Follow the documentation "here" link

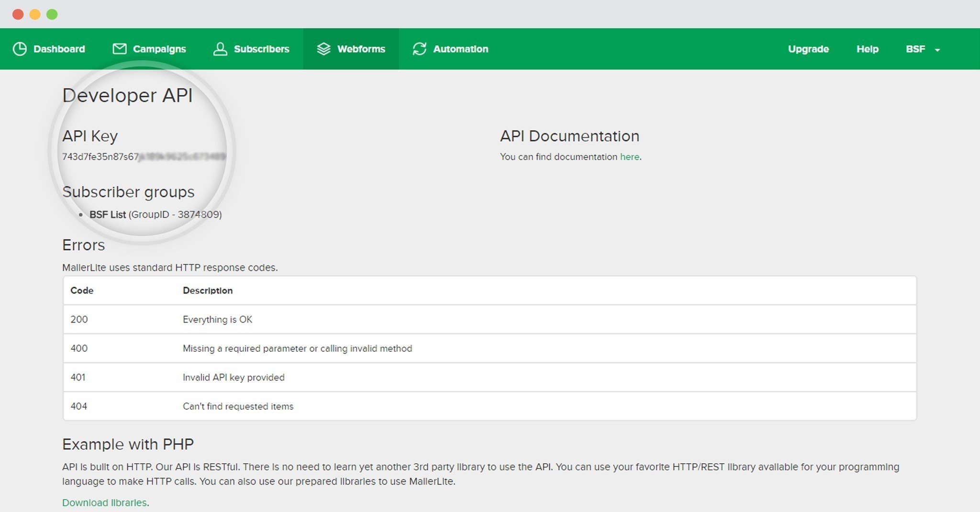629,157
